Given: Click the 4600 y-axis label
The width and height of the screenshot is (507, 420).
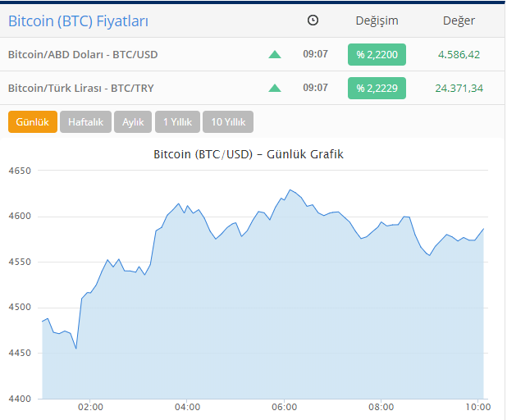Looking at the screenshot, I should [20, 216].
